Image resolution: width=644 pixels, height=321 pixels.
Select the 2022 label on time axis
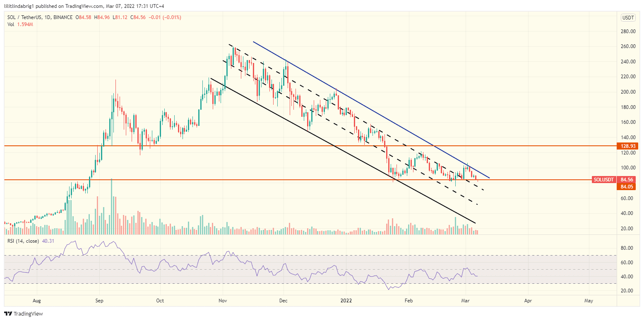346,301
